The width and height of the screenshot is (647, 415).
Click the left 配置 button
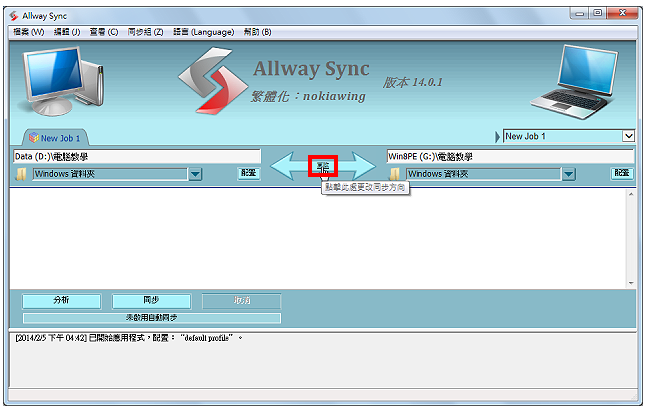(x=249, y=173)
